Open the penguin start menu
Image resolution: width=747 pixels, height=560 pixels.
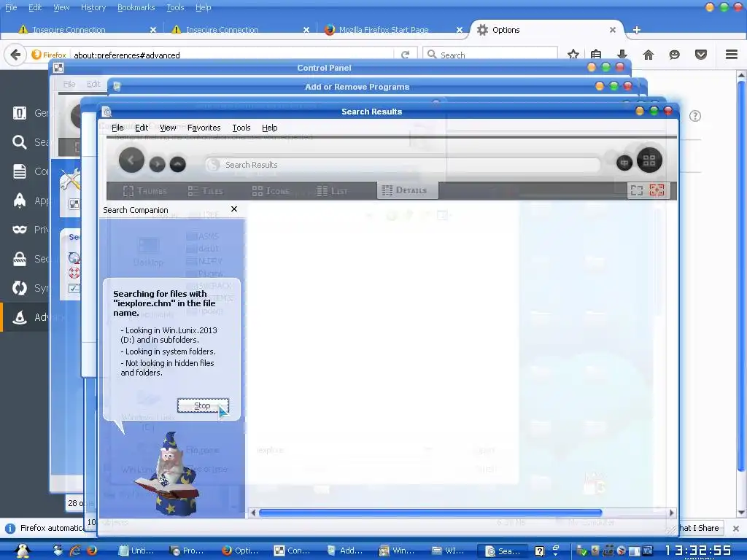22,551
